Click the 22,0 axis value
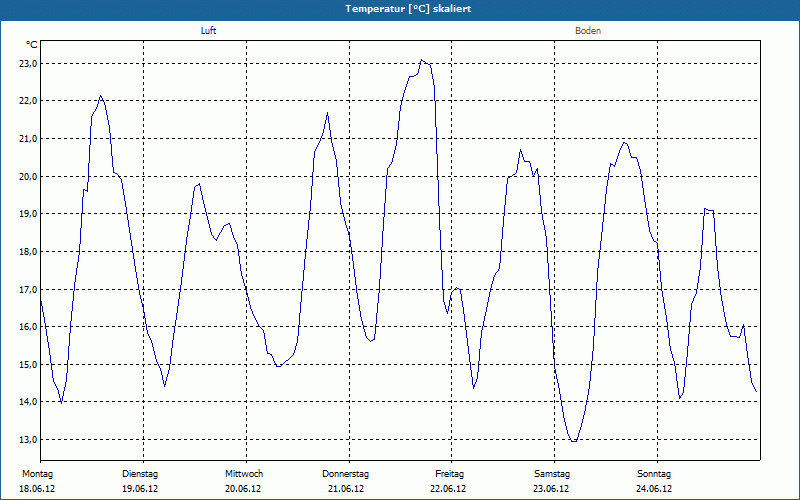Image resolution: width=800 pixels, height=500 pixels. [28, 101]
